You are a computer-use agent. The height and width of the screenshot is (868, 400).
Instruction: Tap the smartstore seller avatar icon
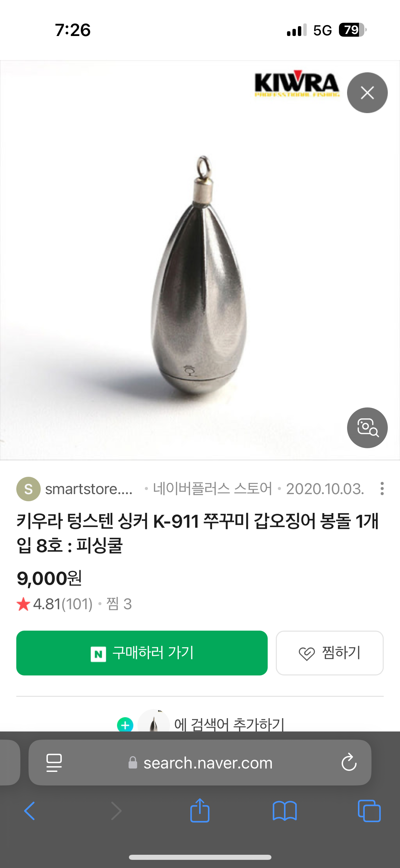28,489
